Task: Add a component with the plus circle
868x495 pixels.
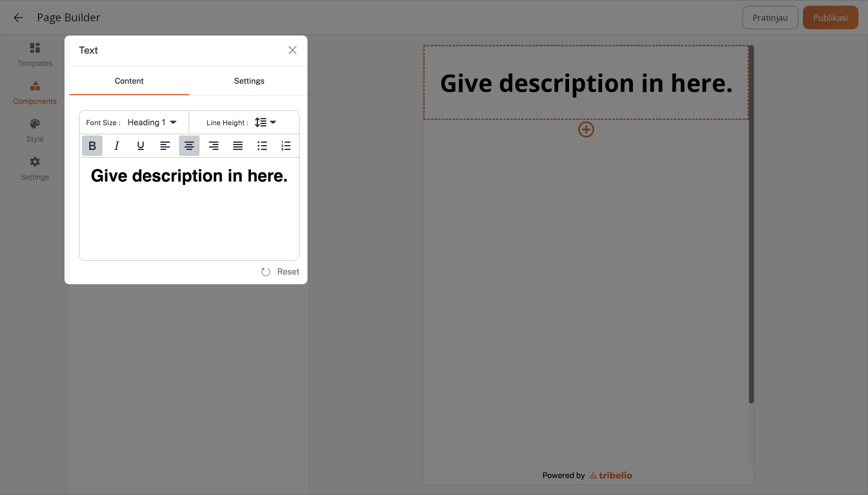Action: [x=586, y=129]
